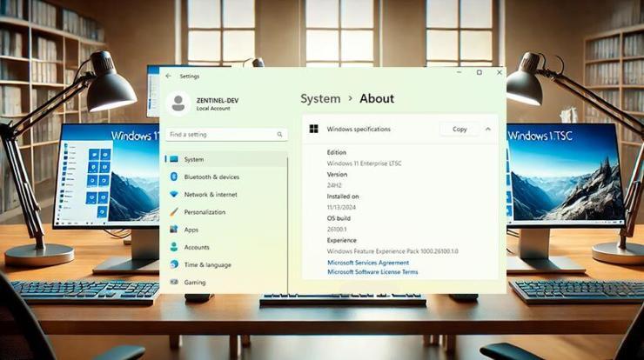Click the Time & language globe icon
This screenshot has width=644, height=360.
tap(174, 264)
